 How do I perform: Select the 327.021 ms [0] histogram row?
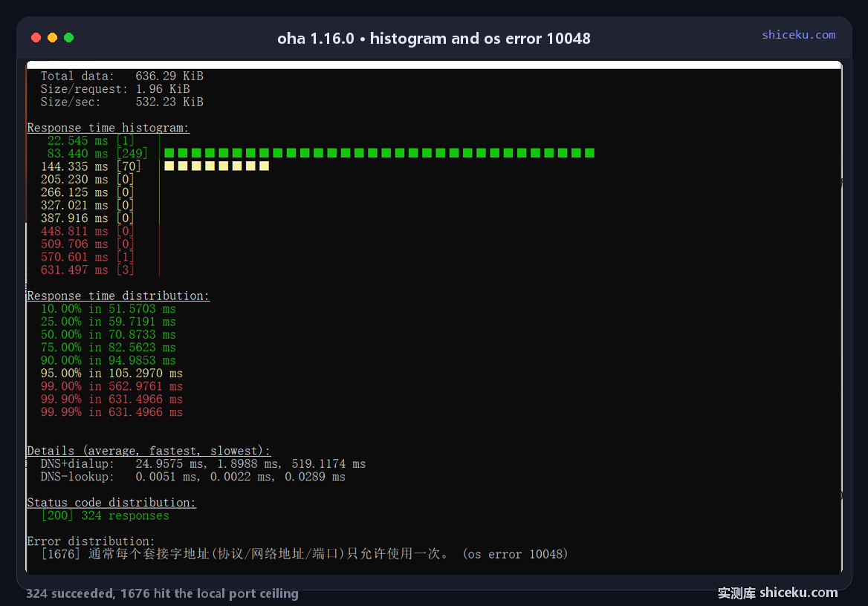[87, 205]
